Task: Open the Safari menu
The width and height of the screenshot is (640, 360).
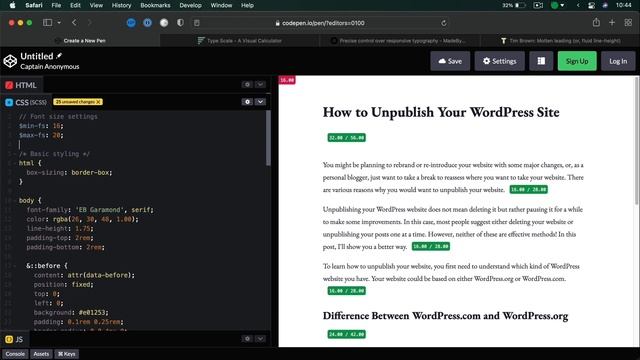Action: coord(34,5)
